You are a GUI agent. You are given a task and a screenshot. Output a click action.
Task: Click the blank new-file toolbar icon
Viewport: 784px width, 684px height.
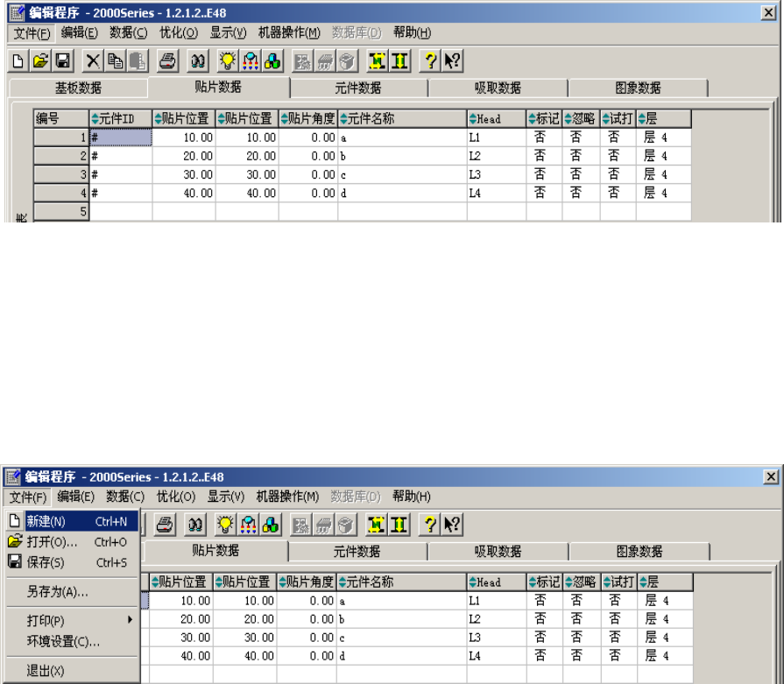[18, 61]
